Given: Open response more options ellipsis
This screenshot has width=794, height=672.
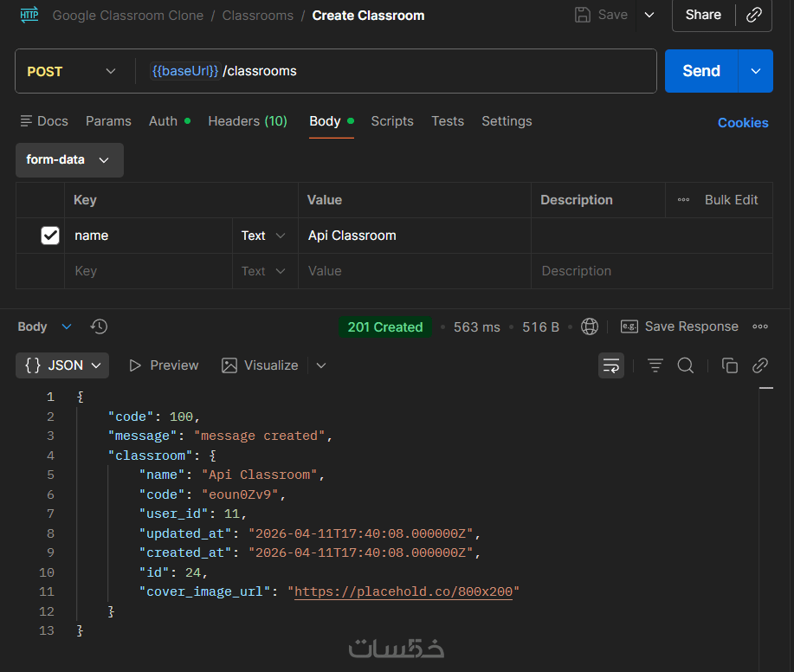Looking at the screenshot, I should click(760, 326).
